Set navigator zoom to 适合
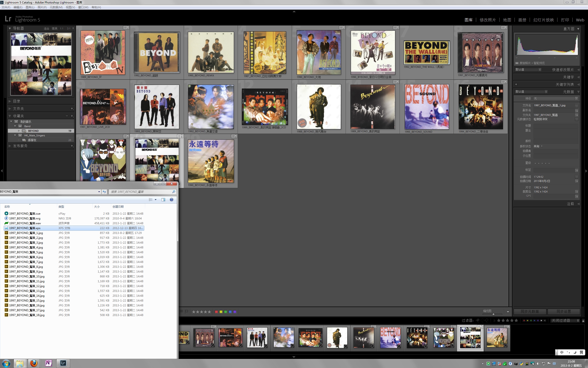The width and height of the screenshot is (588, 368). point(46,29)
